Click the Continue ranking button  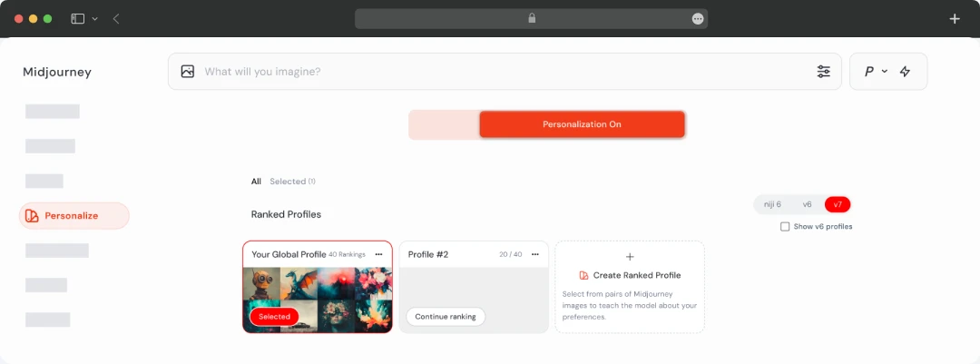coord(446,317)
